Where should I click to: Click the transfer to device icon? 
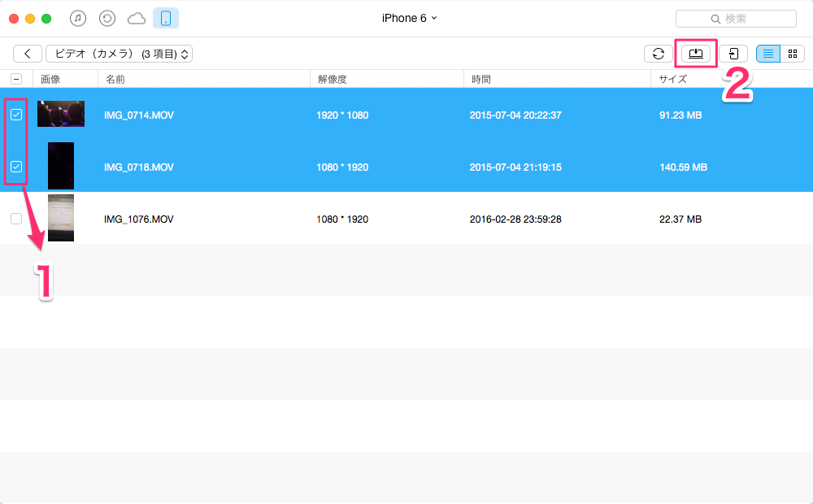(733, 54)
